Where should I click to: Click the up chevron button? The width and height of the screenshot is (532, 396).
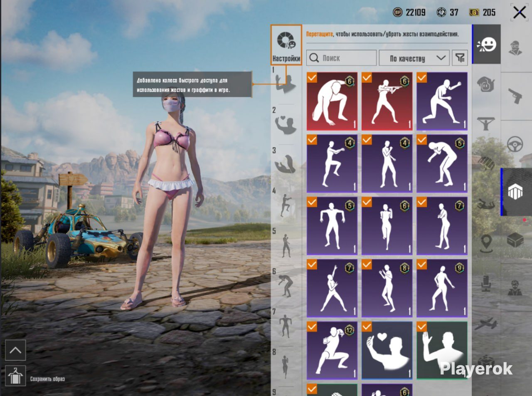(15, 350)
